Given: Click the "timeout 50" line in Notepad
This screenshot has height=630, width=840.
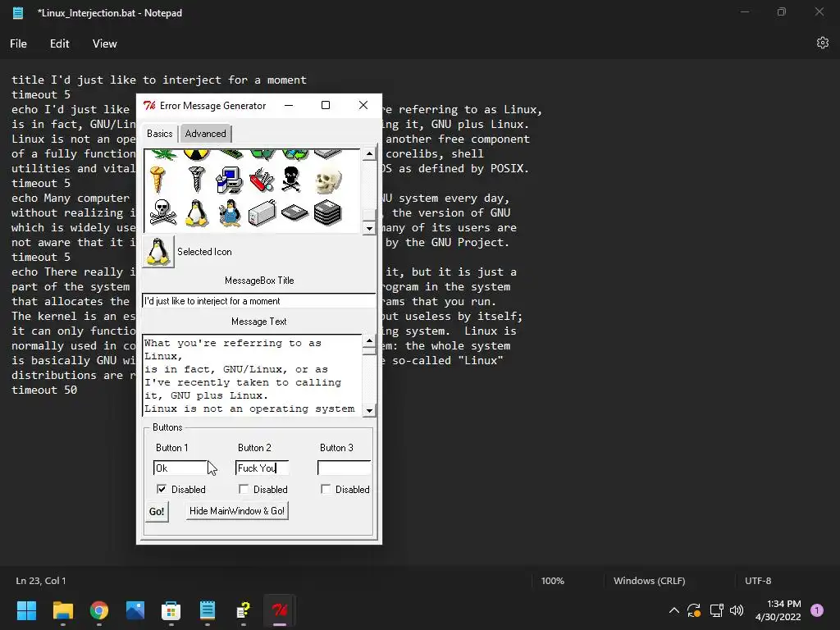Looking at the screenshot, I should coord(44,390).
